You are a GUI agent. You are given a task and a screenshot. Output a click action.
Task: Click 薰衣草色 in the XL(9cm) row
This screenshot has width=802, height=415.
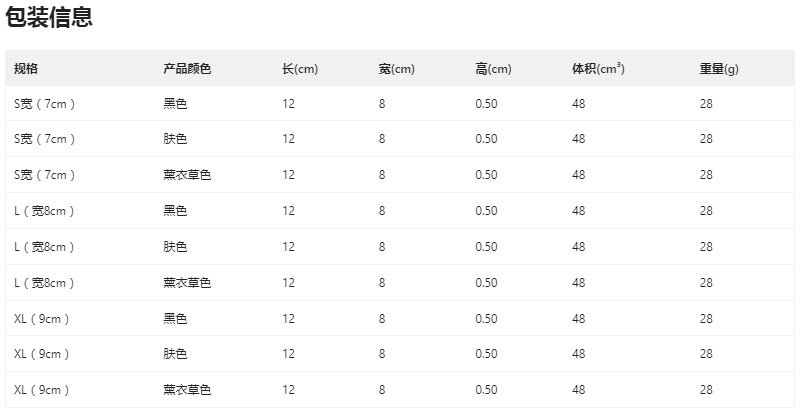[x=187, y=390]
